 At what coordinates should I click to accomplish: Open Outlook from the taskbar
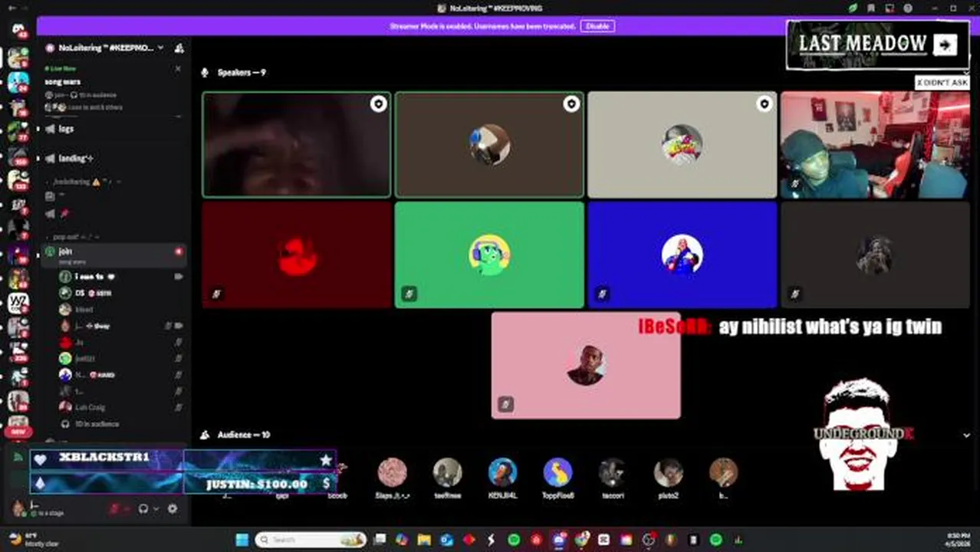446,540
